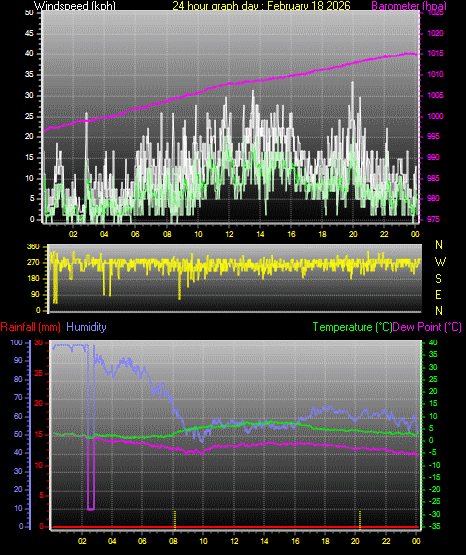Select the 1015 barometer scale value
Screen dimensions: 466x555
(435, 53)
